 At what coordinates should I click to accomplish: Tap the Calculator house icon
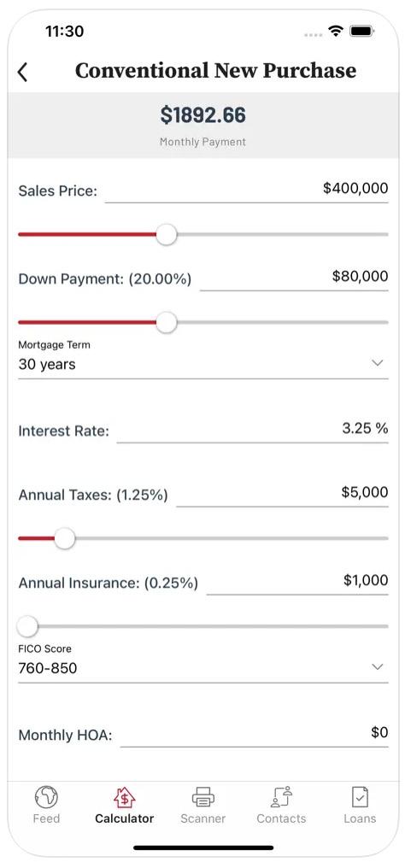point(125,797)
